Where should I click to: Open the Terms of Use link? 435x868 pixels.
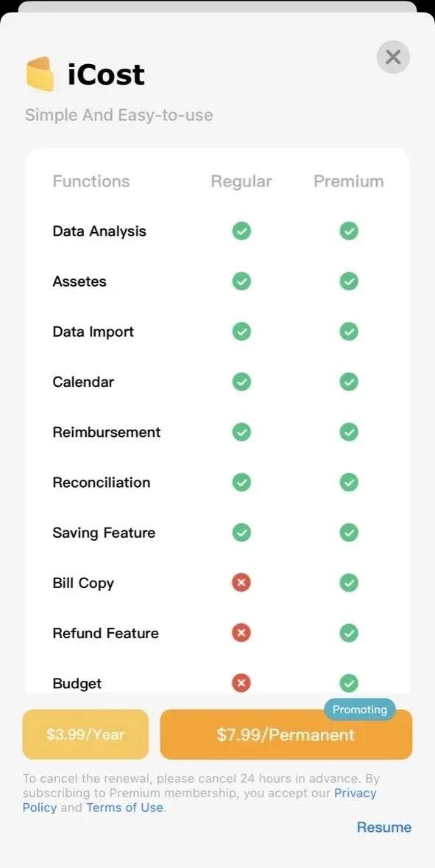point(125,808)
